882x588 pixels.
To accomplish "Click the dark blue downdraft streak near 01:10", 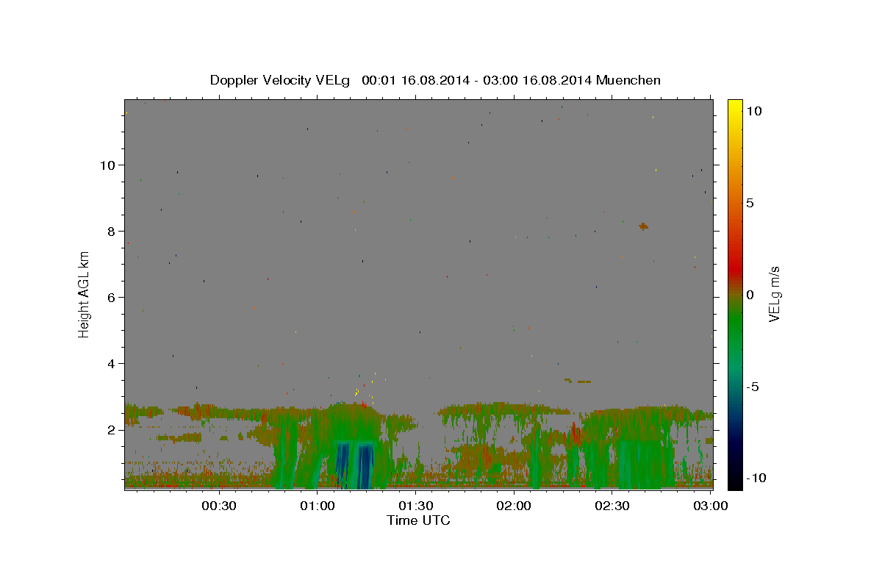I will pos(343,465).
